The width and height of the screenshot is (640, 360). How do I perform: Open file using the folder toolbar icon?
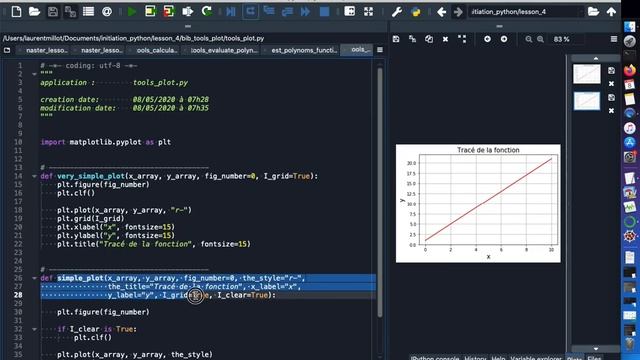[x=34, y=11]
